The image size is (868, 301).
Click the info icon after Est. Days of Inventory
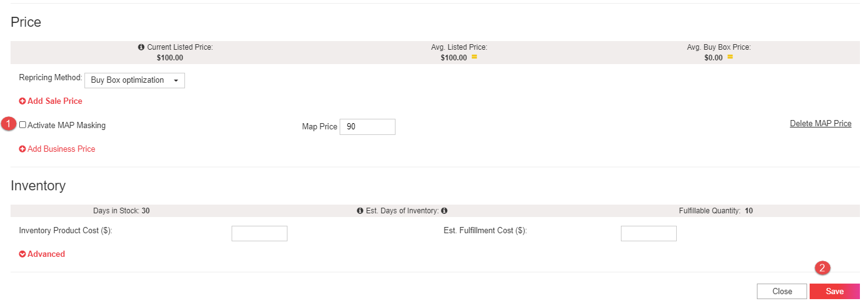tap(444, 211)
